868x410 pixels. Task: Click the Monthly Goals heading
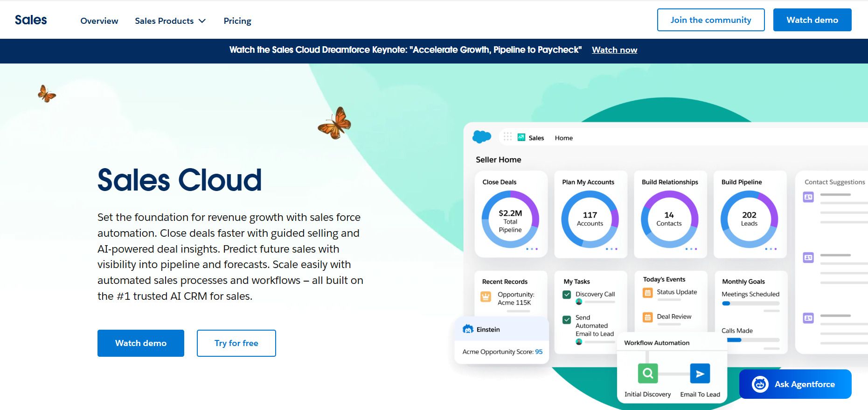[x=743, y=282]
